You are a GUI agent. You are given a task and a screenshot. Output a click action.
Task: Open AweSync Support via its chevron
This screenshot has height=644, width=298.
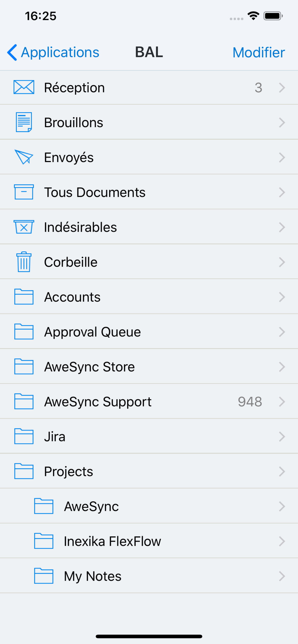282,402
